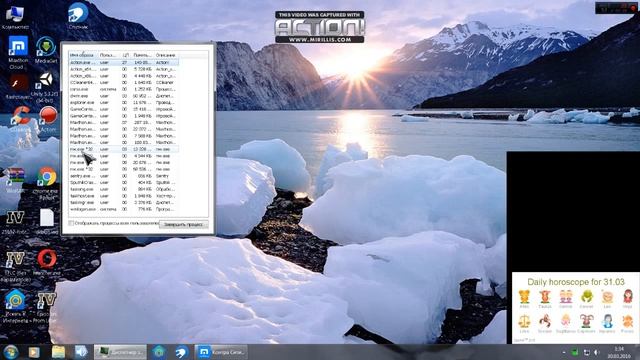Viewport: 640px width, 360px height.
Task: Sort by the Память column header
Action: click(x=142, y=55)
